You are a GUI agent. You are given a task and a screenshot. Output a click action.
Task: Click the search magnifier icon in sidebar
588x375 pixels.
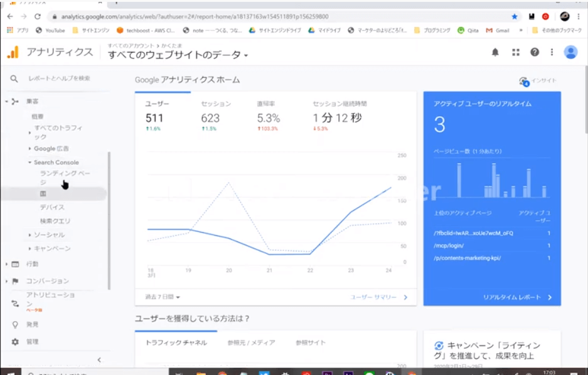click(x=14, y=78)
